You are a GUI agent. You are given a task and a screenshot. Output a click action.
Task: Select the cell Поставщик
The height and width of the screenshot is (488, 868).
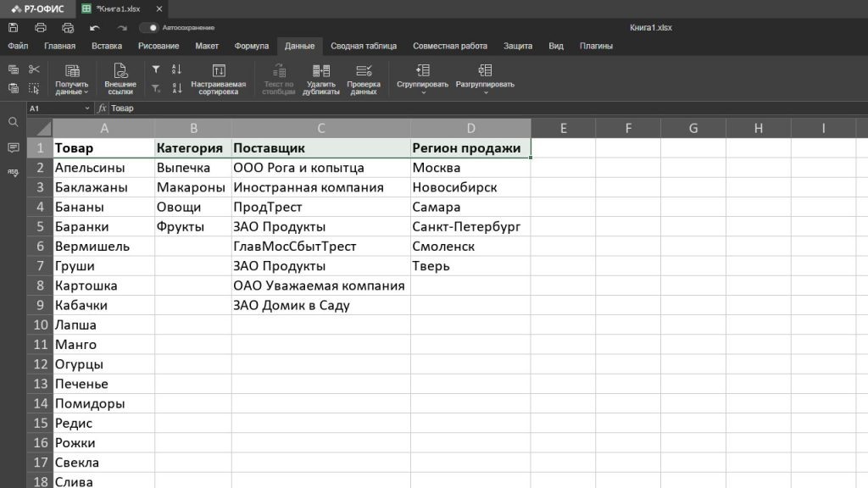tap(321, 148)
